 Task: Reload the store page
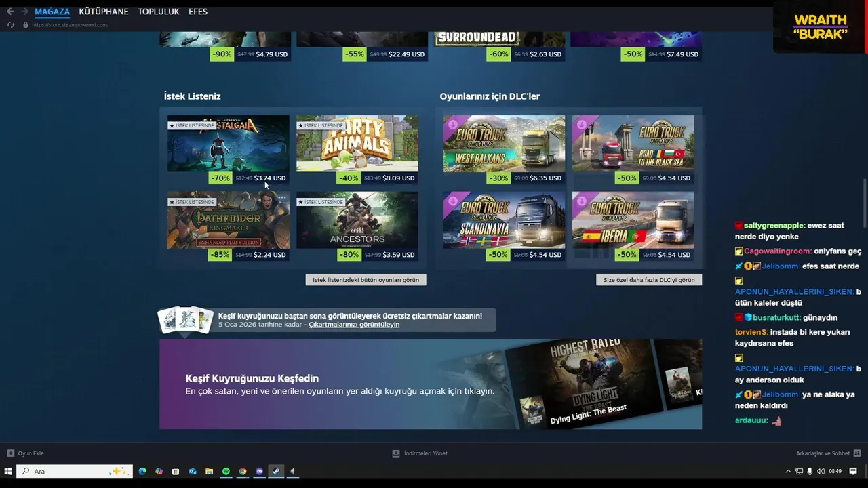click(x=10, y=25)
